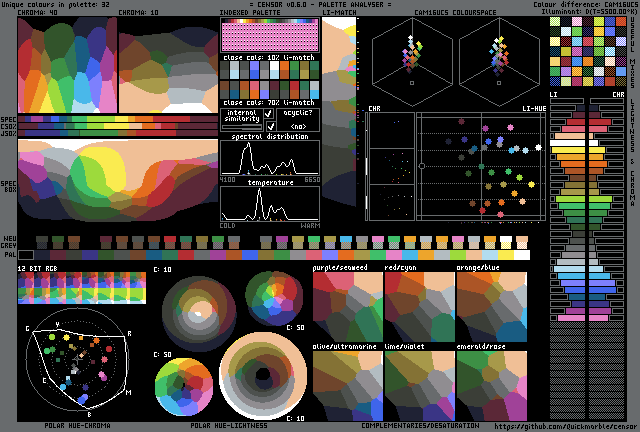Click the Chroma 40 colour map
The height and width of the screenshot is (432, 640).
[x=67, y=65]
